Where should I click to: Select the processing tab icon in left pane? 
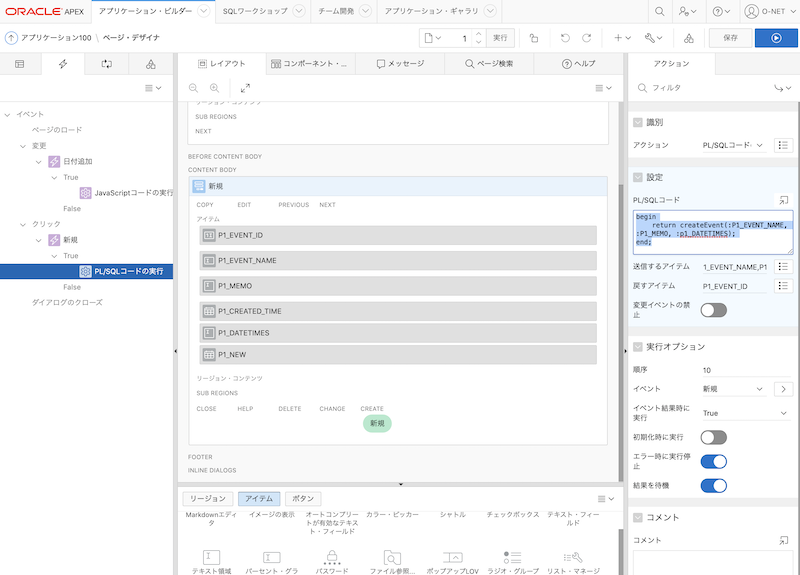point(107,64)
